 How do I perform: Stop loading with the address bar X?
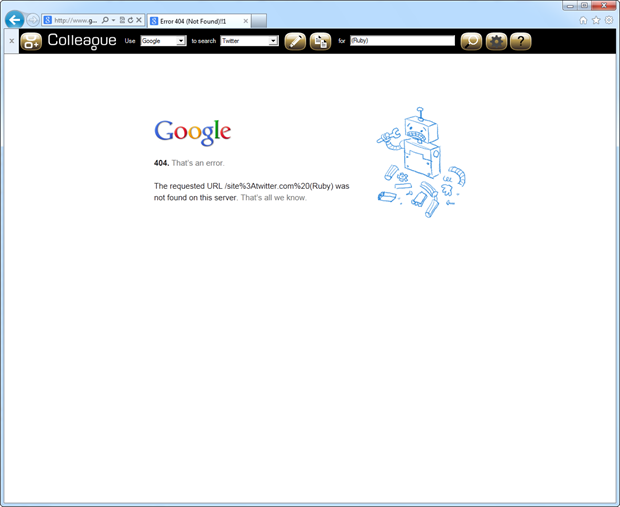[139, 20]
